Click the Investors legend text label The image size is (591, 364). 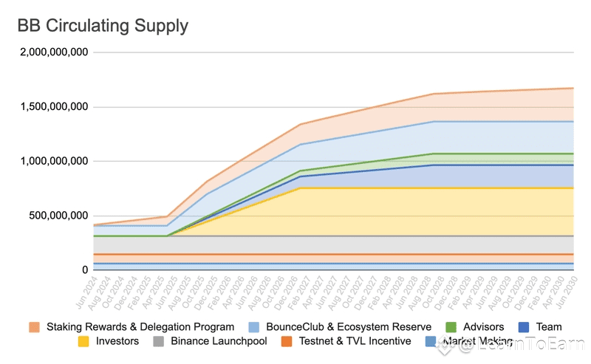click(117, 341)
